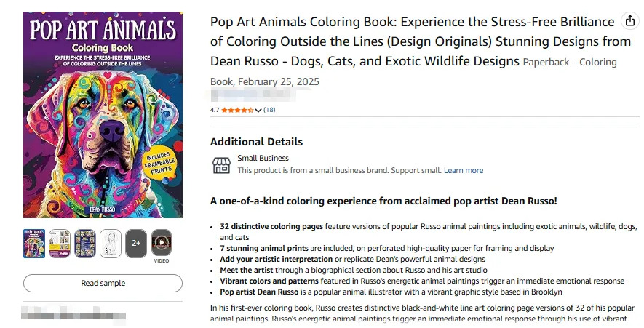The image size is (644, 328).
Task: Open the 2+ more images thumbnail
Action: pyautogui.click(x=136, y=243)
